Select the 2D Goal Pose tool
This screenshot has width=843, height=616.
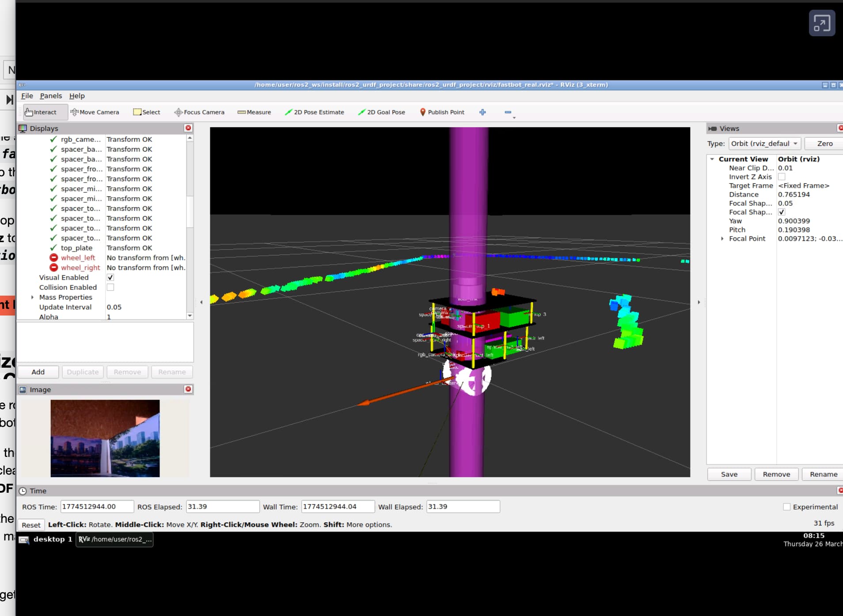pyautogui.click(x=381, y=112)
